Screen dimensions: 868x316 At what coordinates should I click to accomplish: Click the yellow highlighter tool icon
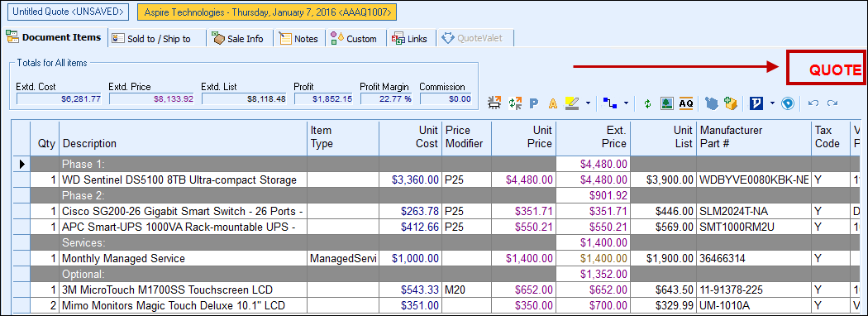click(572, 103)
